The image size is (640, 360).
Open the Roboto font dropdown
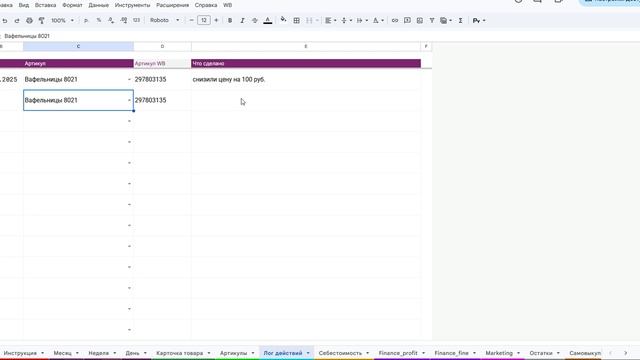tap(164, 20)
